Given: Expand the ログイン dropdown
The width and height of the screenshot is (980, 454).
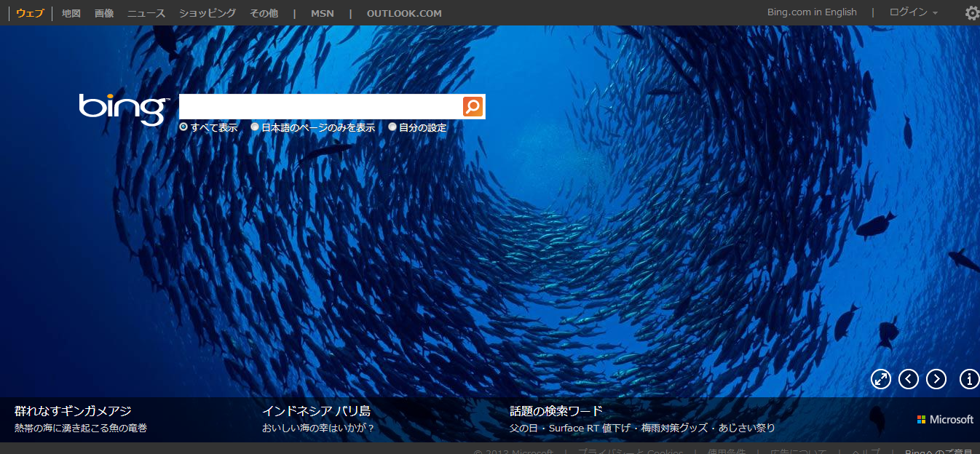Looking at the screenshot, I should tap(913, 12).
